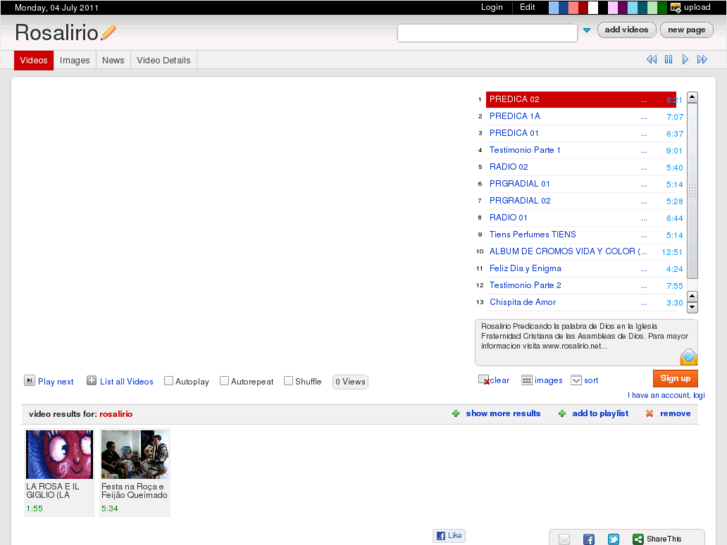Open options dots for Feliz Dia y Enigma
727x545 pixels.
644,269
